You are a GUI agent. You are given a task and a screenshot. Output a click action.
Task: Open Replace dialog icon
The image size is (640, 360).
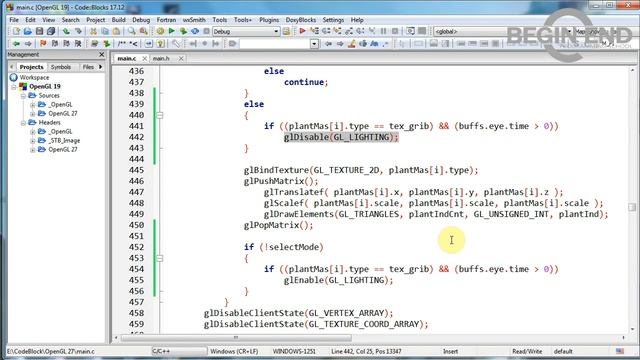pos(143,31)
